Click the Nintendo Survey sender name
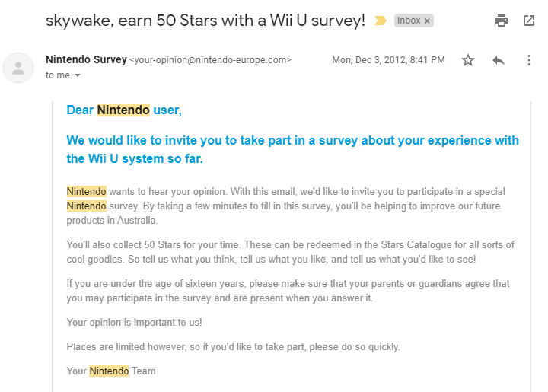Screen dimensions: 548x392 [86, 59]
